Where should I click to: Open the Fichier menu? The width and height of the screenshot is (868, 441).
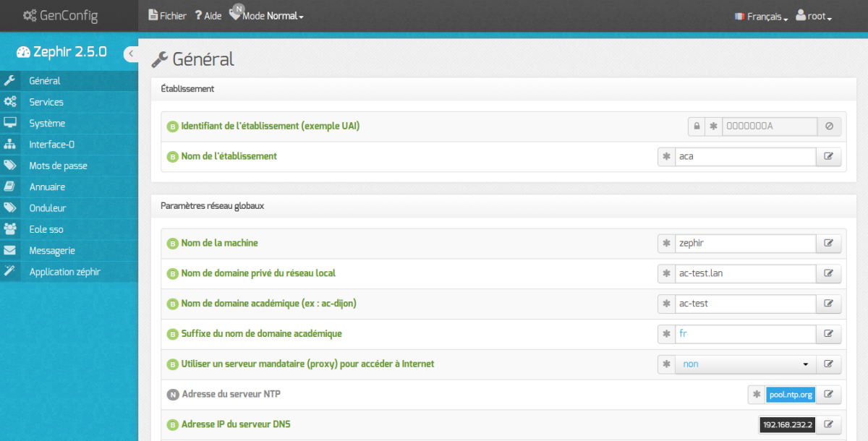click(167, 15)
